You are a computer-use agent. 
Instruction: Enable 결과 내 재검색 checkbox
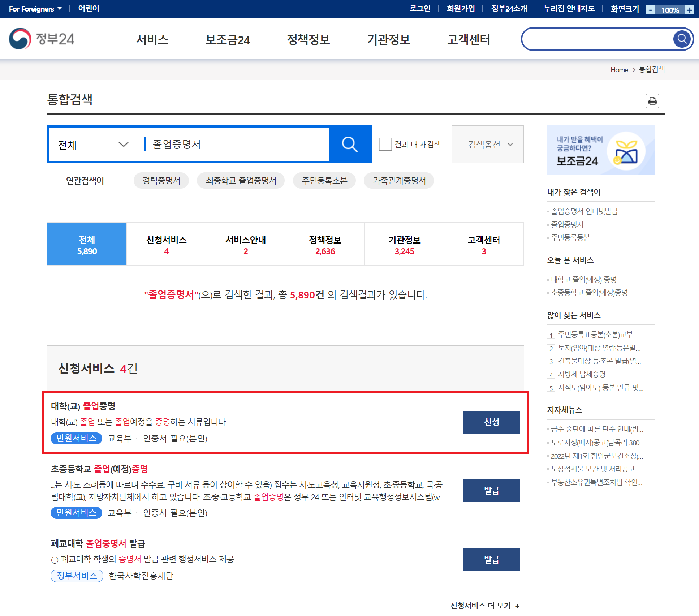pos(385,144)
